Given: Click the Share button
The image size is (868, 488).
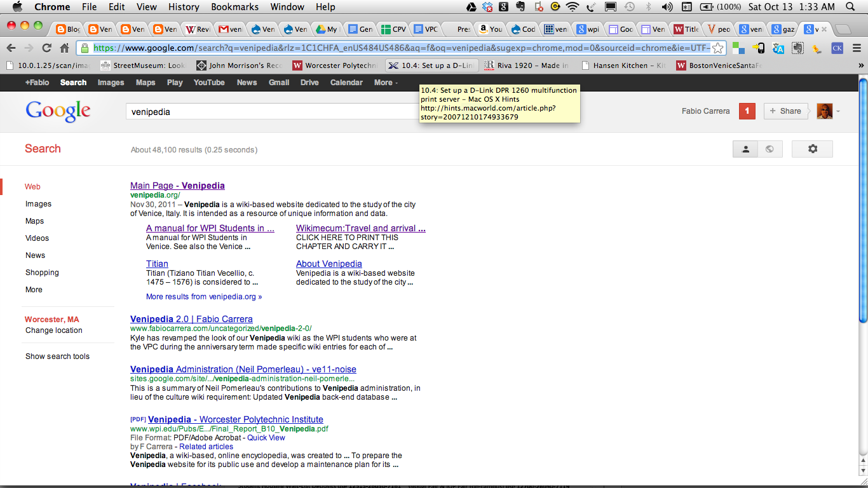Looking at the screenshot, I should 786,111.
